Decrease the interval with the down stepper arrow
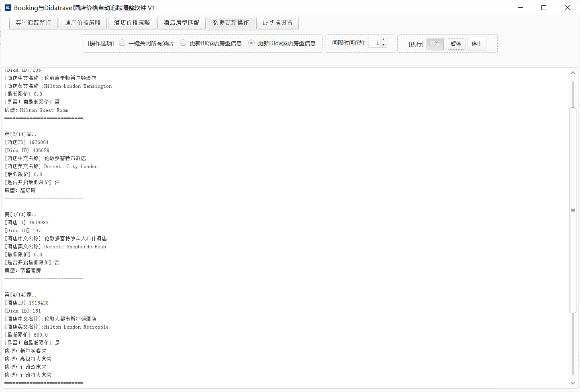 tap(384, 45)
